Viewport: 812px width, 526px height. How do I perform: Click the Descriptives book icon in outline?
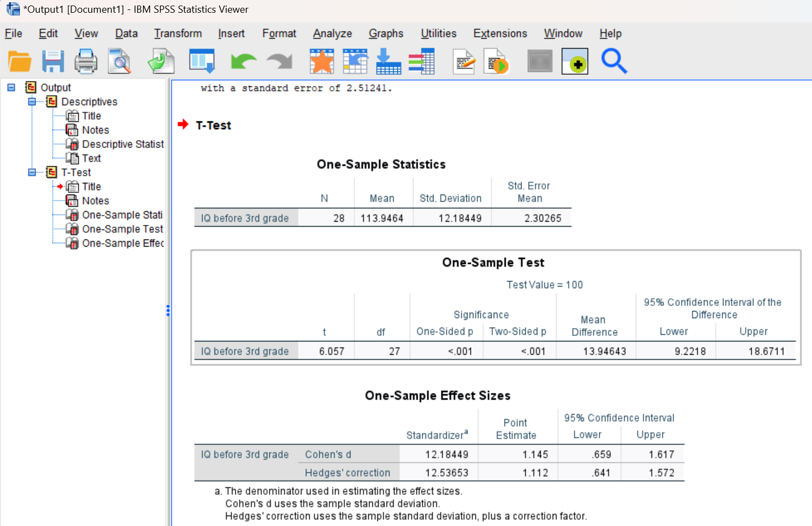pyautogui.click(x=52, y=101)
